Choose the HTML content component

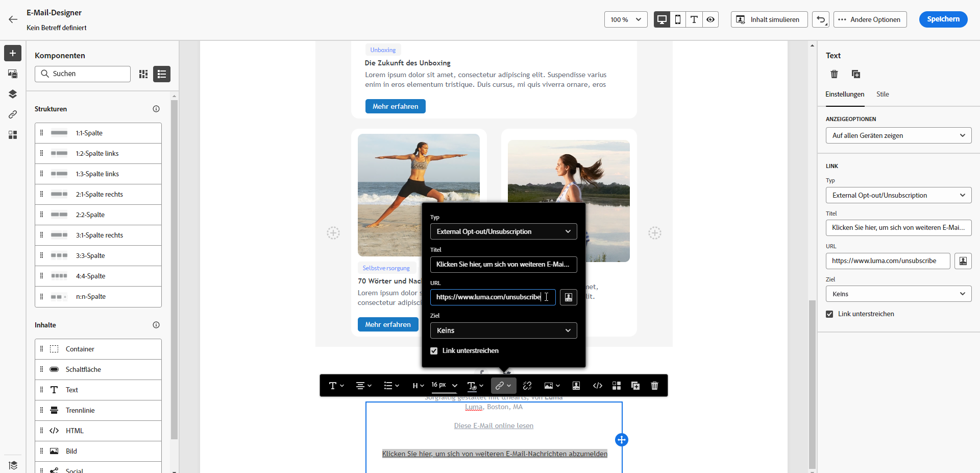[x=98, y=431]
